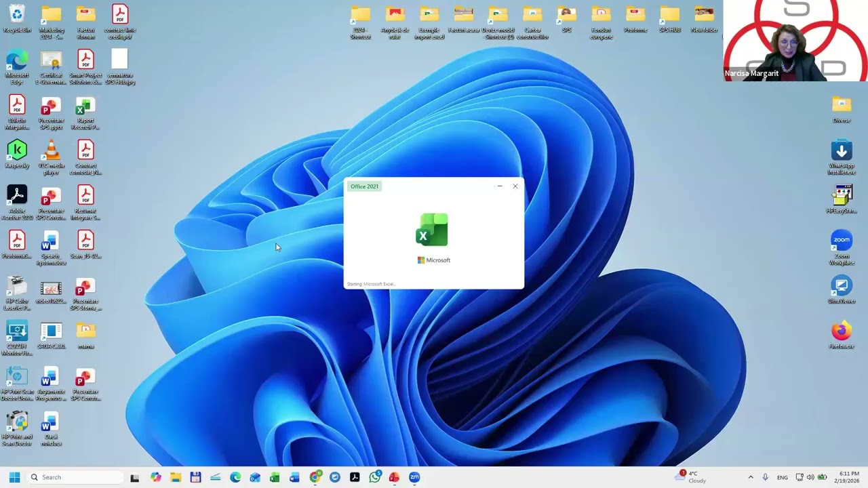This screenshot has width=868, height=488.
Task: Open the Microsoft Edge desktop shortcut
Action: 17,67
